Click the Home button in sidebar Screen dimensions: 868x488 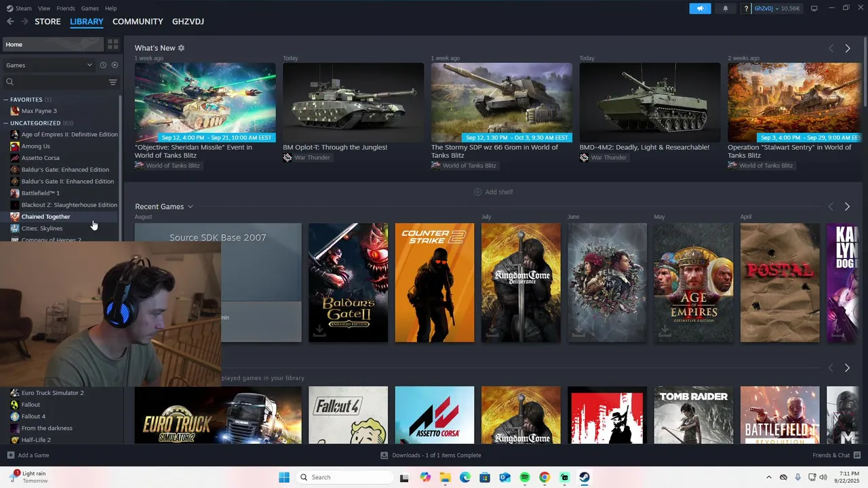pos(53,45)
